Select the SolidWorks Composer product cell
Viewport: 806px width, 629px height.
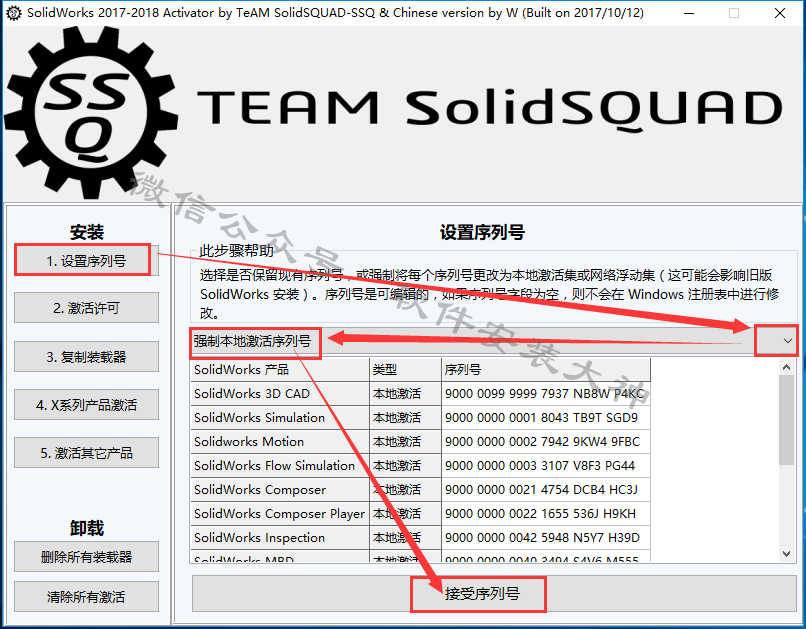280,490
